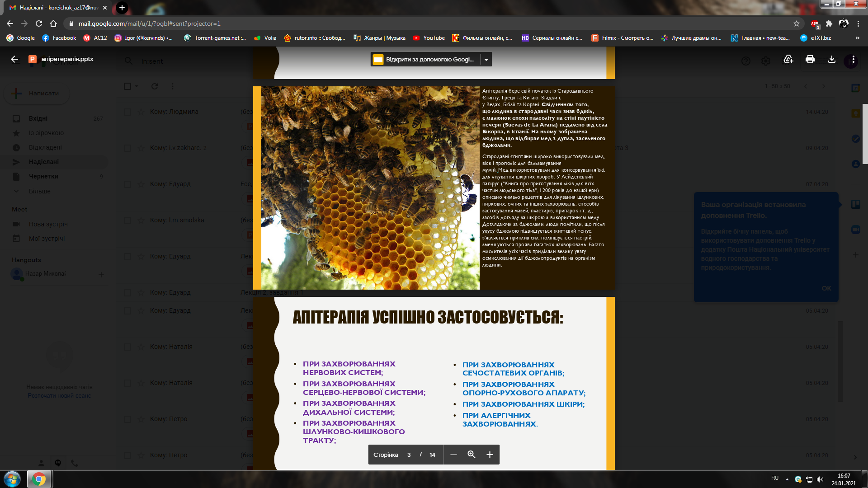Open Windows Start menu

click(x=12, y=479)
